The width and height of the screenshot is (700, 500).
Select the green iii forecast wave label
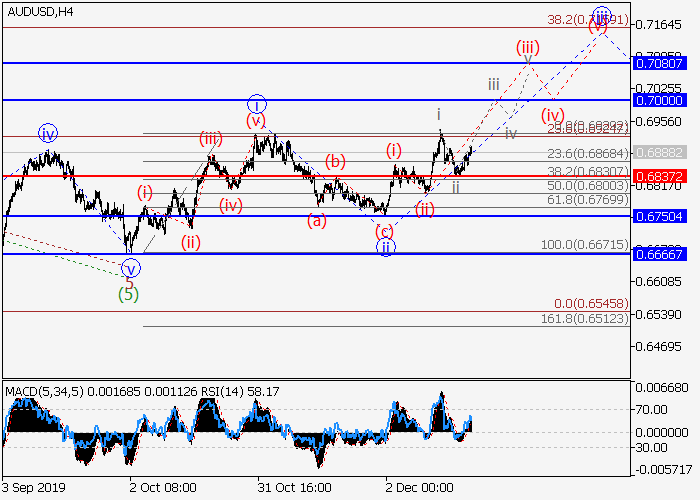493,84
